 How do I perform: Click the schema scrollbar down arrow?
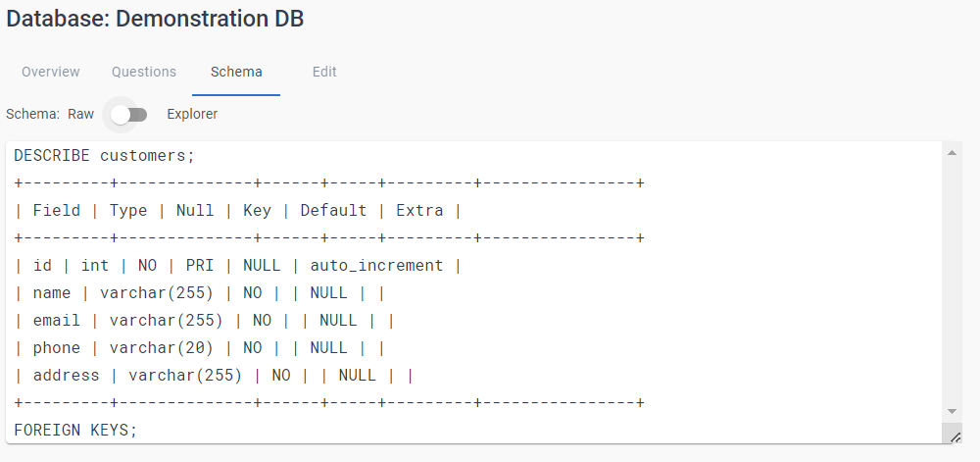953,411
